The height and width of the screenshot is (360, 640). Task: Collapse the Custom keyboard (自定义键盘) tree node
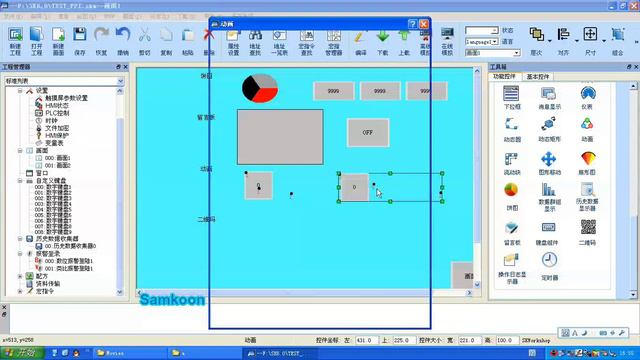pos(20,180)
